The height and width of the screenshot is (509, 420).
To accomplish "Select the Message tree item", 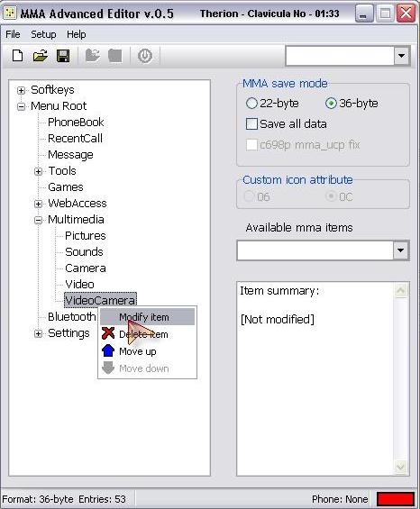I will [70, 155].
